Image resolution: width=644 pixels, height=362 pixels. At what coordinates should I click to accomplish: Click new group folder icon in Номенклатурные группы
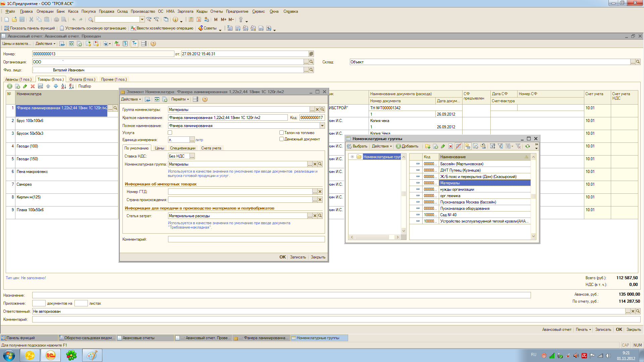[428, 146]
